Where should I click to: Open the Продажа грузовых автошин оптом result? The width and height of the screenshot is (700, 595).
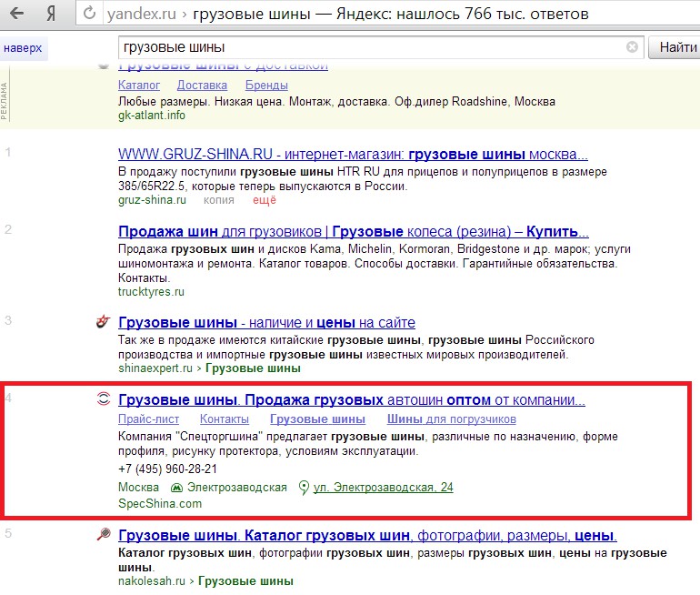pyautogui.click(x=351, y=399)
